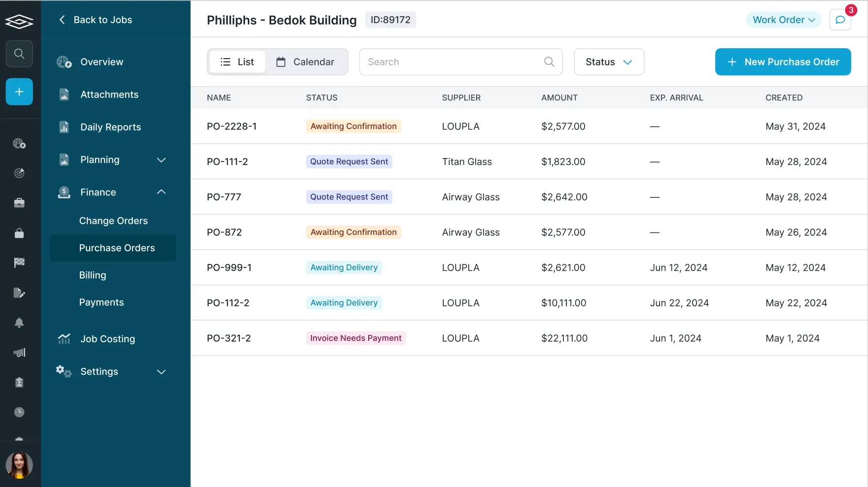This screenshot has height=487, width=868.
Task: Open purchase order PO-2228-1
Action: click(x=232, y=126)
